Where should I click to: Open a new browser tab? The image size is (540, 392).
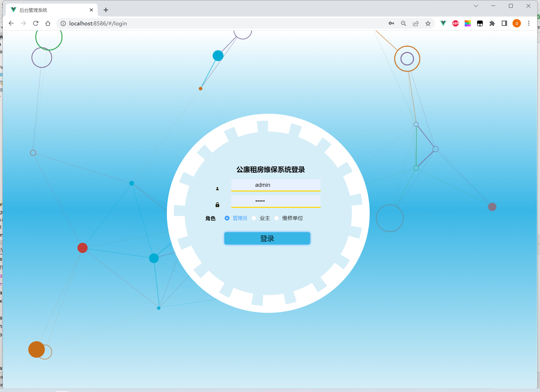coord(106,10)
